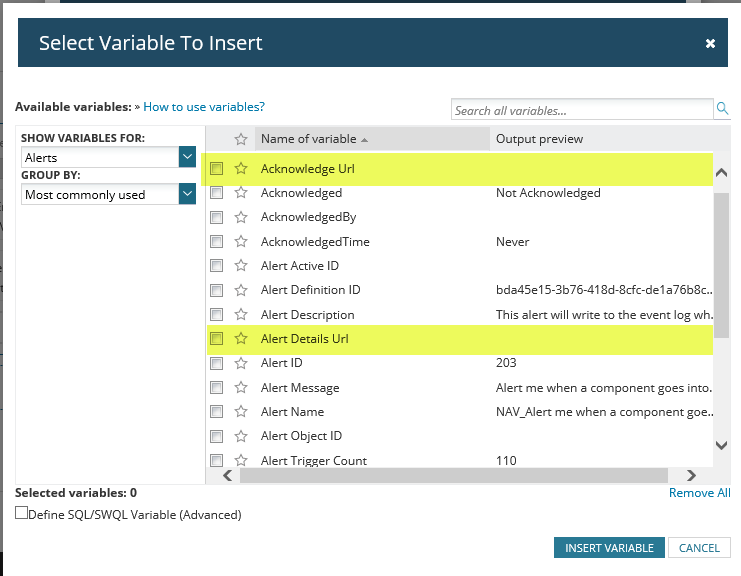Star the Acknowledge Url variable as favorite
The height and width of the screenshot is (576, 741).
click(x=240, y=169)
